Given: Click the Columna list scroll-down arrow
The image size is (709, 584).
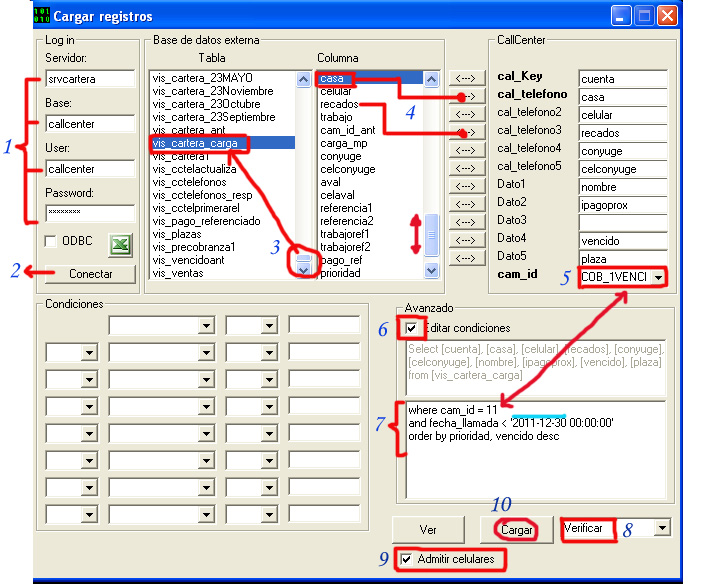Looking at the screenshot, I should coord(431,270).
